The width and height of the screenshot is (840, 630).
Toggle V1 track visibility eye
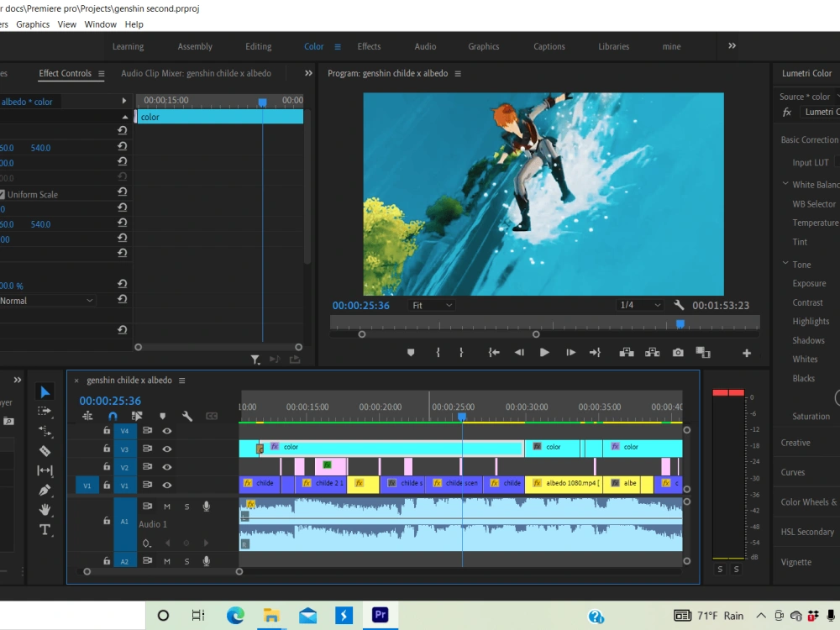167,486
